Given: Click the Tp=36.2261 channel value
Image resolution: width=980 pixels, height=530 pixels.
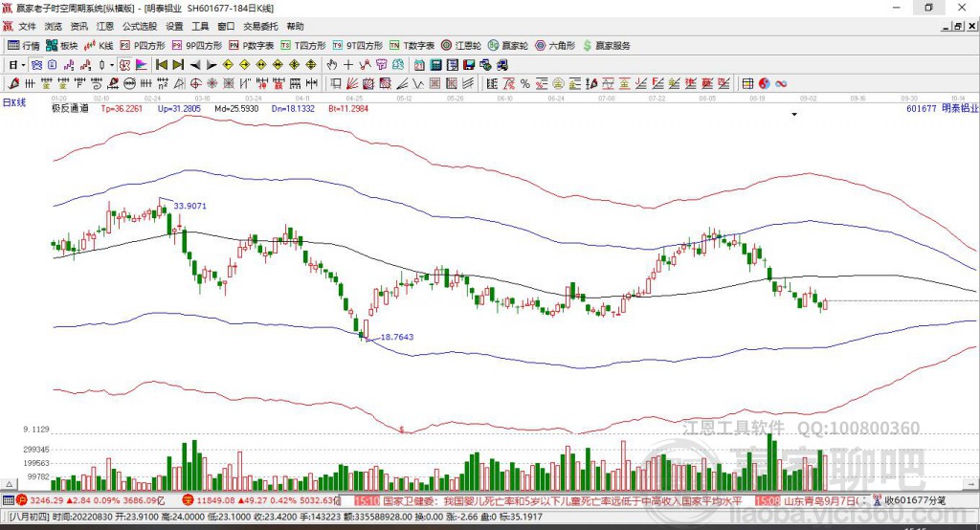Looking at the screenshot, I should (122, 109).
